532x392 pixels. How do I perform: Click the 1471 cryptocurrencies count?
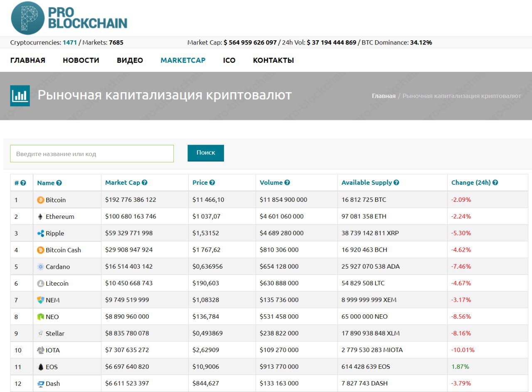[70, 42]
